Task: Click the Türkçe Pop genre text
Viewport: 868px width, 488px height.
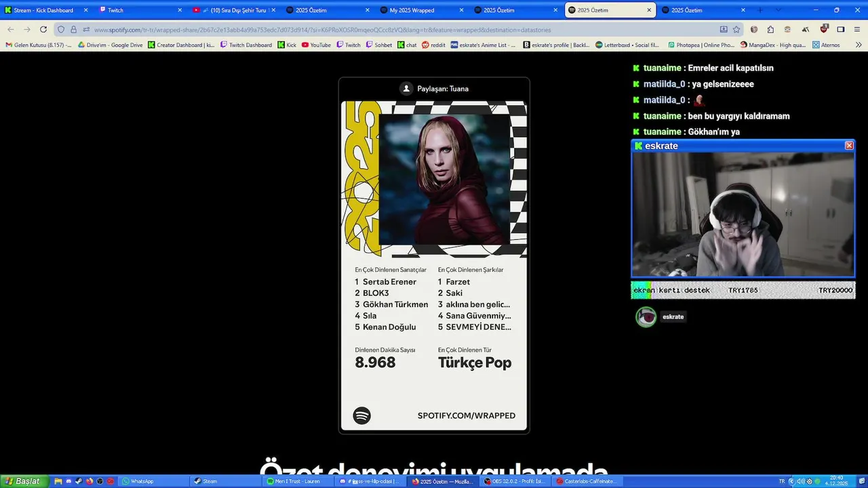Action: [x=475, y=363]
